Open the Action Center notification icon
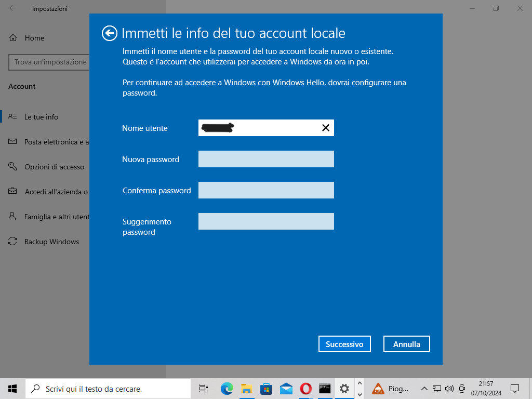Image resolution: width=532 pixels, height=399 pixels. pos(515,389)
